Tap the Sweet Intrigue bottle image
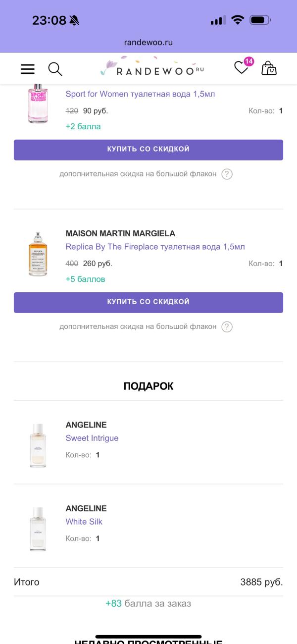This screenshot has height=644, width=297. pos(38,445)
